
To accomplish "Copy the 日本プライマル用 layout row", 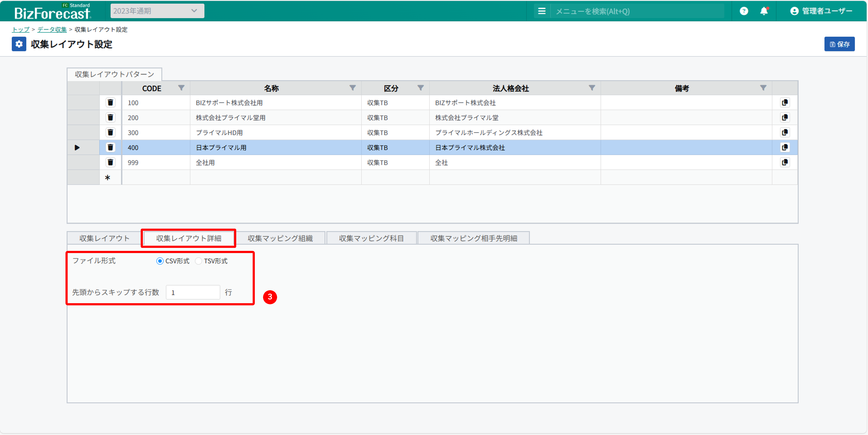I will [x=784, y=147].
